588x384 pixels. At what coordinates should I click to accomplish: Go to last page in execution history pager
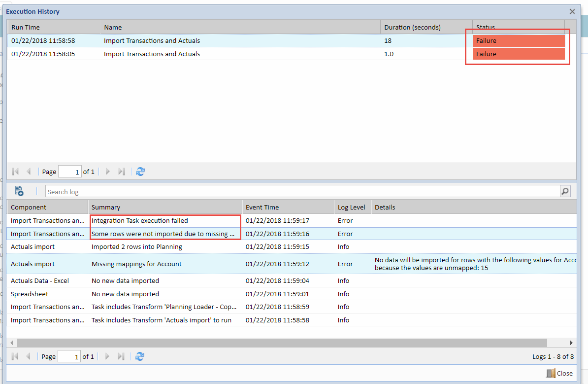pyautogui.click(x=121, y=172)
